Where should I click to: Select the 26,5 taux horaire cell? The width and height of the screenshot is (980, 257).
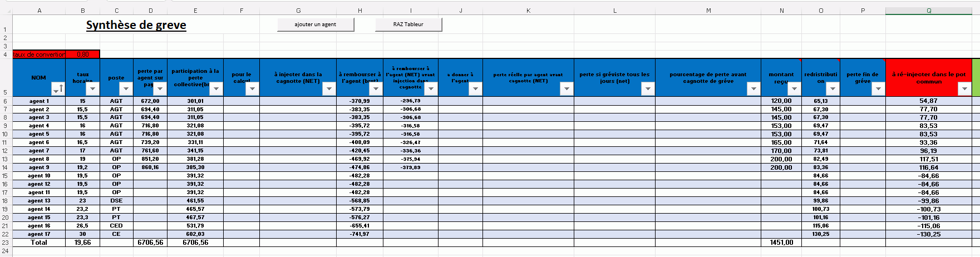pyautogui.click(x=83, y=226)
